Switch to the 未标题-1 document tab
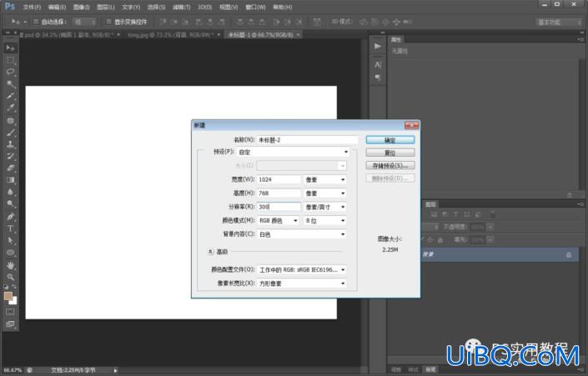Image resolution: width=588 pixels, height=376 pixels. tap(260, 34)
